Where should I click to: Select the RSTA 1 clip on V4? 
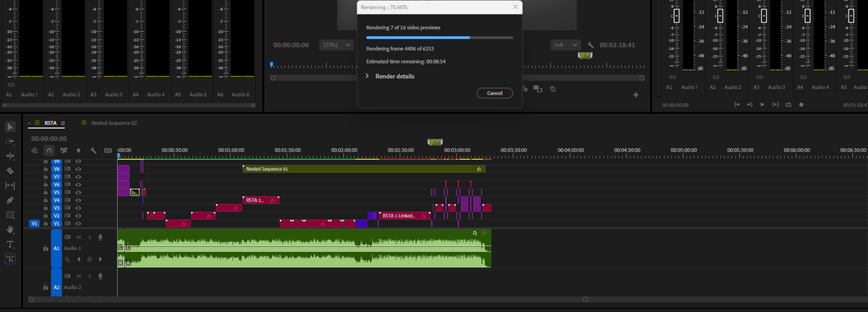click(x=260, y=200)
